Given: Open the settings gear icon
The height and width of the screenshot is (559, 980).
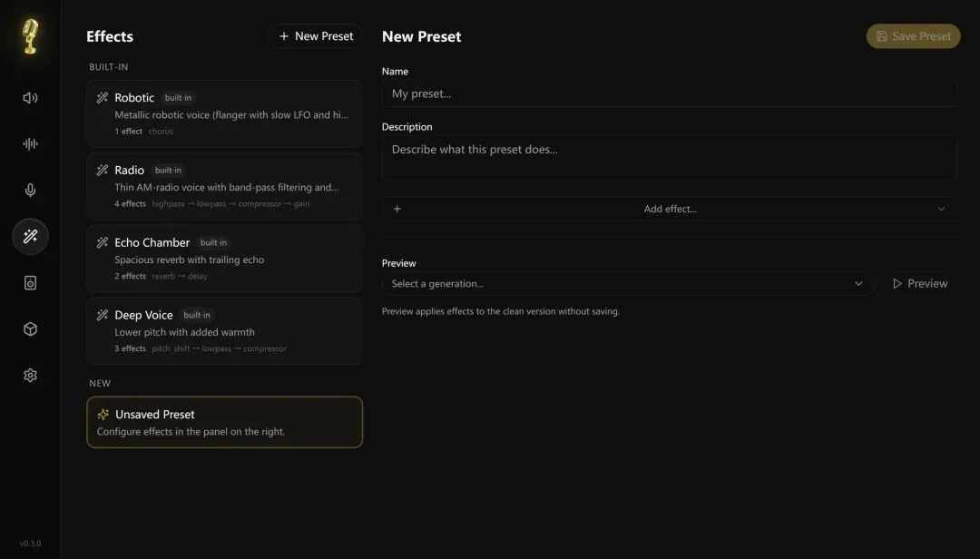Looking at the screenshot, I should coord(30,375).
